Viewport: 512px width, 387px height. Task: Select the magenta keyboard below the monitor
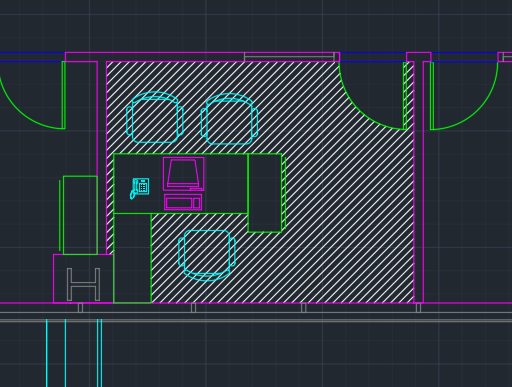(183, 202)
